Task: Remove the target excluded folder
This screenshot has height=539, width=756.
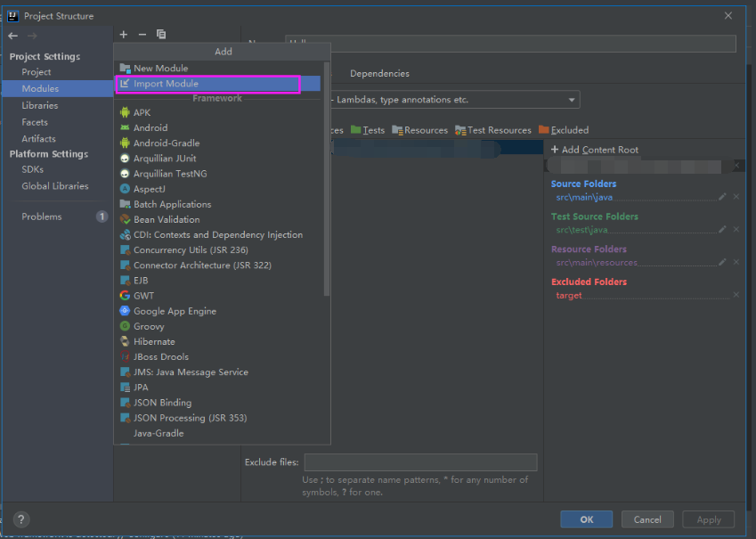Action: point(736,294)
